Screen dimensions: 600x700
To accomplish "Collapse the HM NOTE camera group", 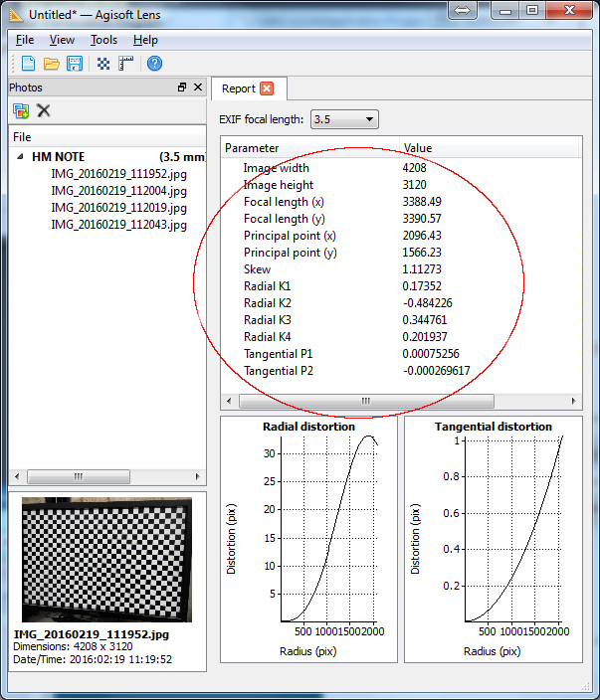I will pyautogui.click(x=20, y=157).
